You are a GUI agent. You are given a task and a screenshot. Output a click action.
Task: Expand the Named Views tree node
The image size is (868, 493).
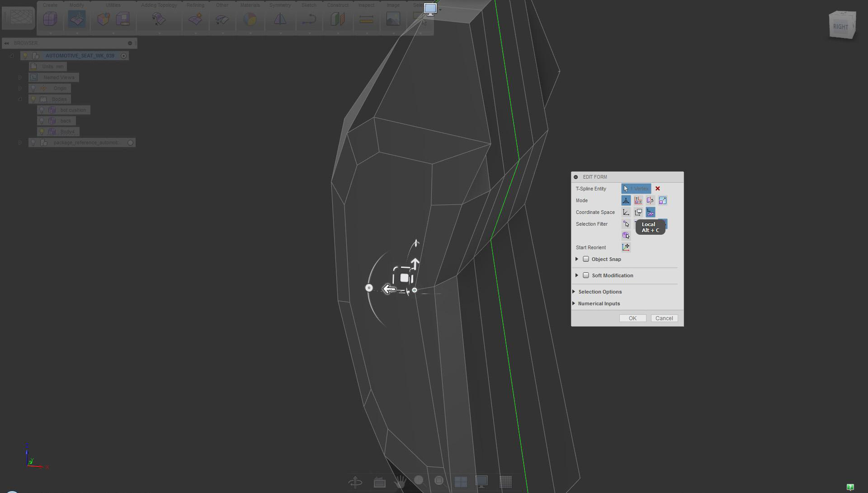pos(20,77)
